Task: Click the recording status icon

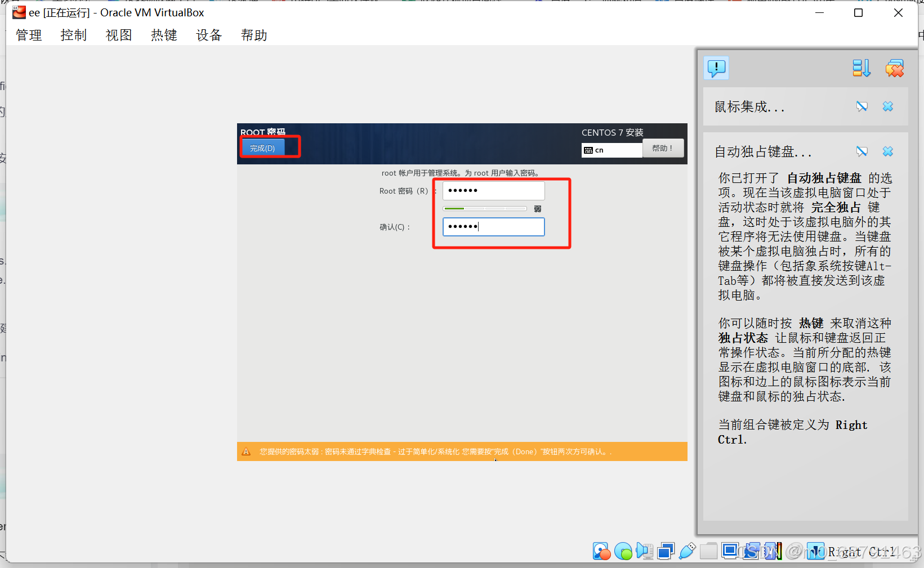Action: click(751, 551)
